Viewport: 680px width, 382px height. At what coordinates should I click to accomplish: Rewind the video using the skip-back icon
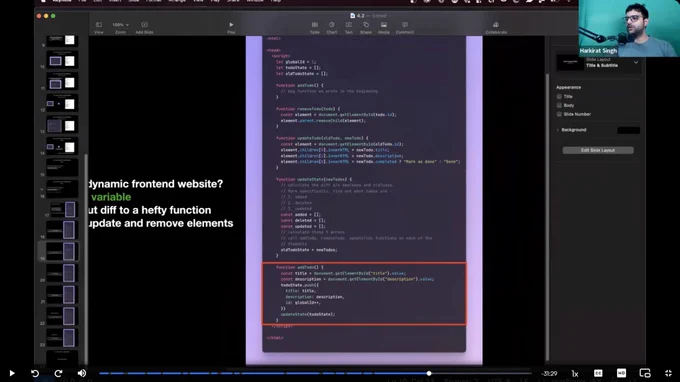point(35,373)
